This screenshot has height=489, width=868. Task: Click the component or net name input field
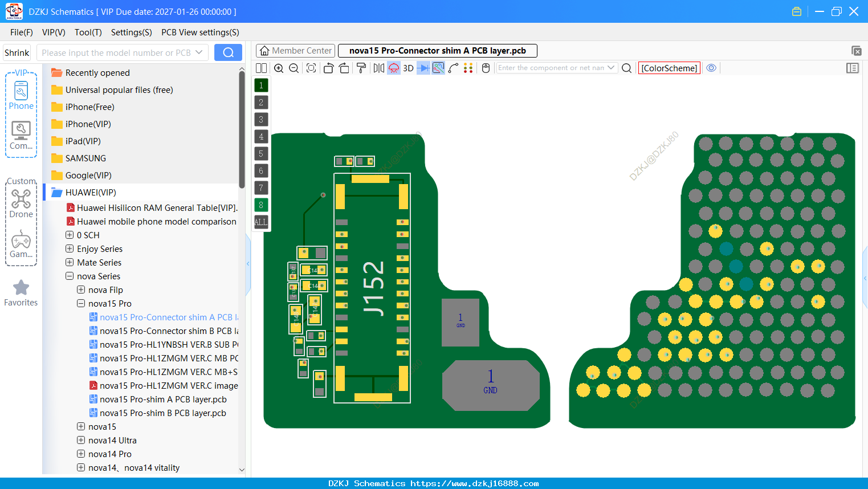click(x=551, y=68)
